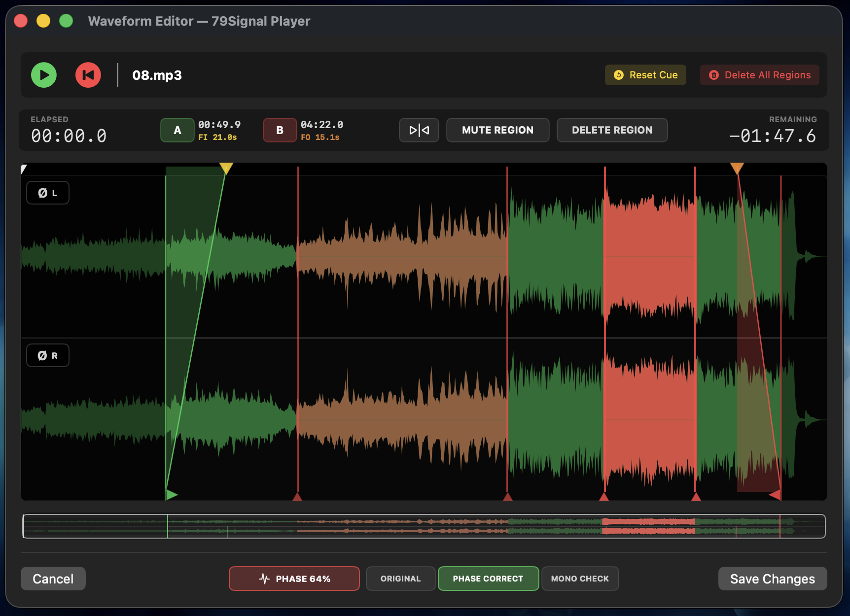The image size is (850, 616).
Task: Click the A time value 00:49.9
Action: [x=219, y=125]
